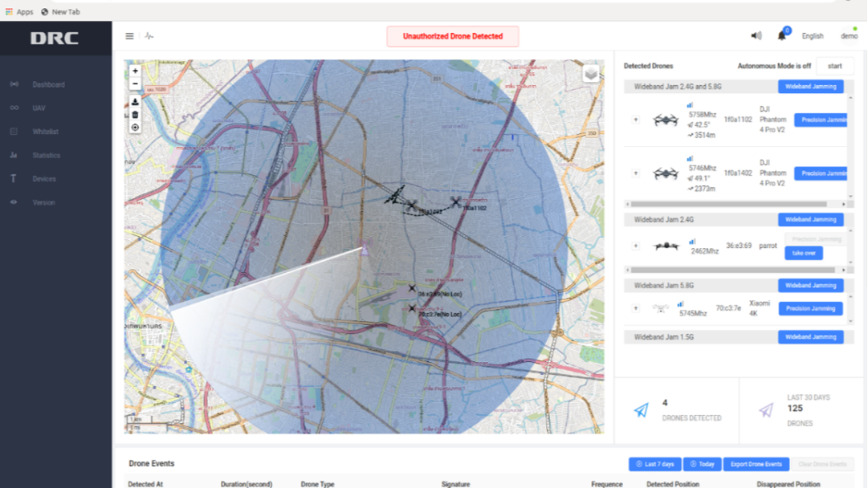Zoom in on the map
Screen dimensions: 868x488
pos(135,71)
